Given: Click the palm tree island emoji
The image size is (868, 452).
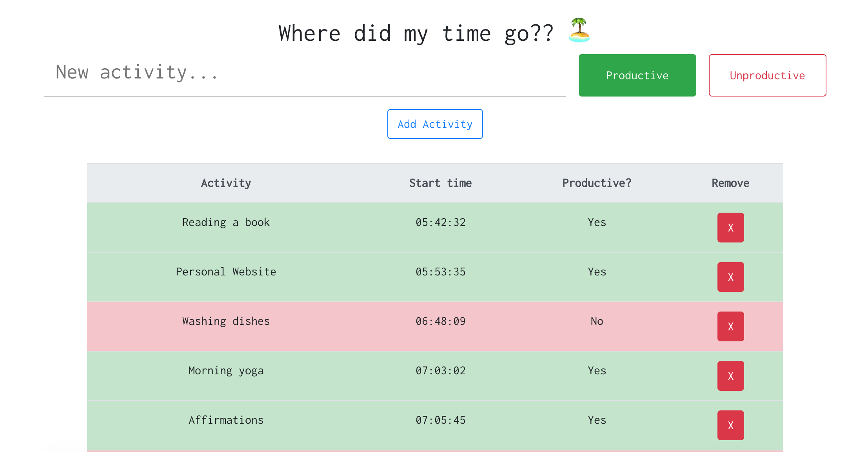Looking at the screenshot, I should 579,31.
